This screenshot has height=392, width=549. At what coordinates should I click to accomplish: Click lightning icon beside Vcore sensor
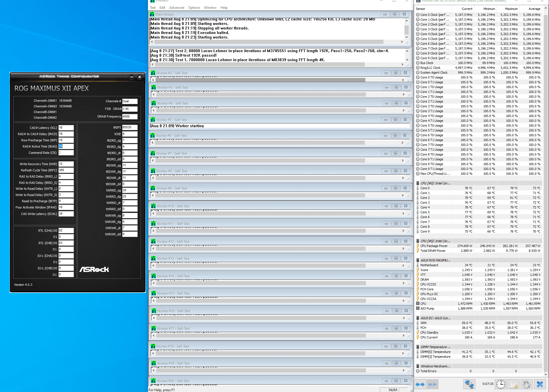click(x=418, y=270)
